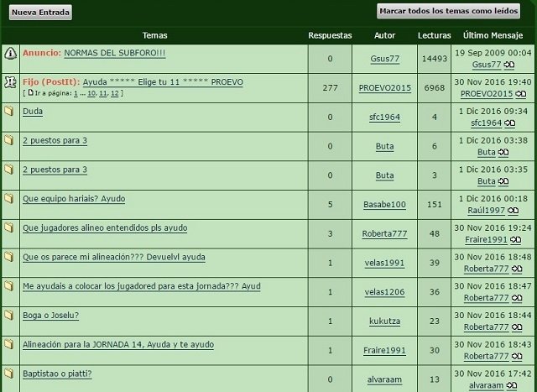Viewport: 537px width, 392px height.
Task: View author alvaraam in Autor column
Action: point(384,379)
